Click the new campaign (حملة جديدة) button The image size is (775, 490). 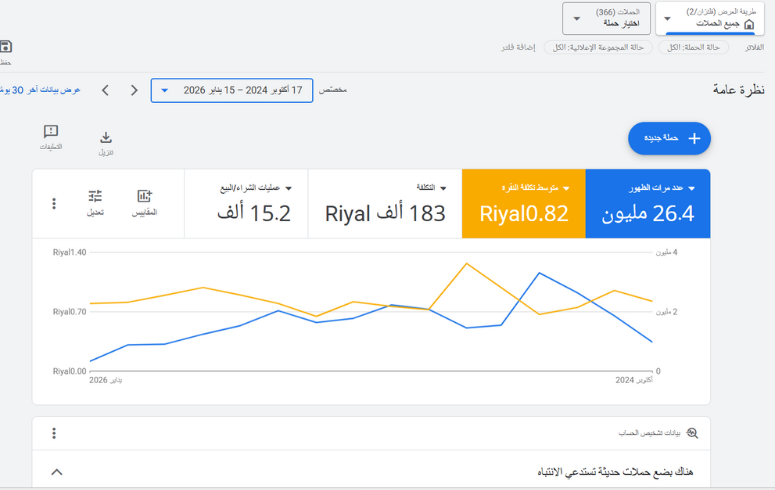click(x=669, y=138)
